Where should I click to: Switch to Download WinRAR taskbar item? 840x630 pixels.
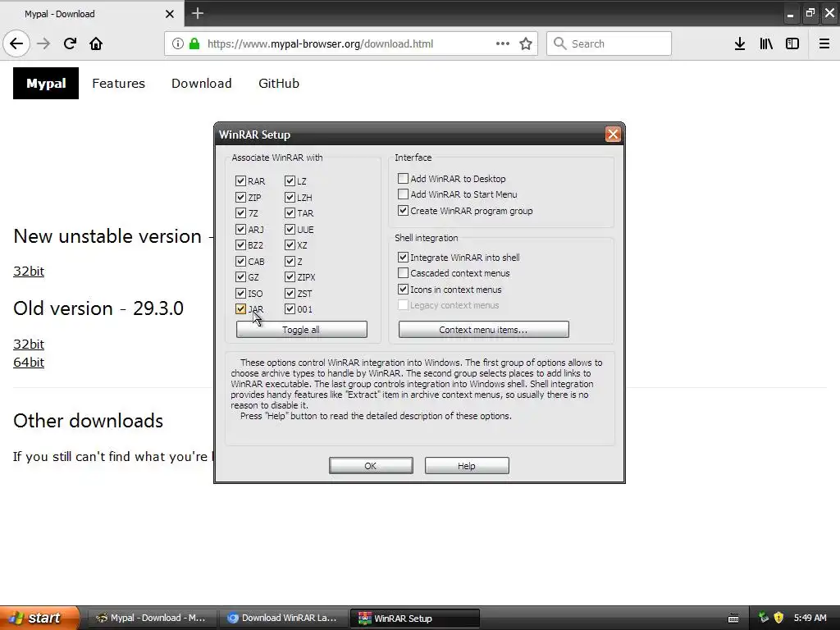click(x=282, y=618)
